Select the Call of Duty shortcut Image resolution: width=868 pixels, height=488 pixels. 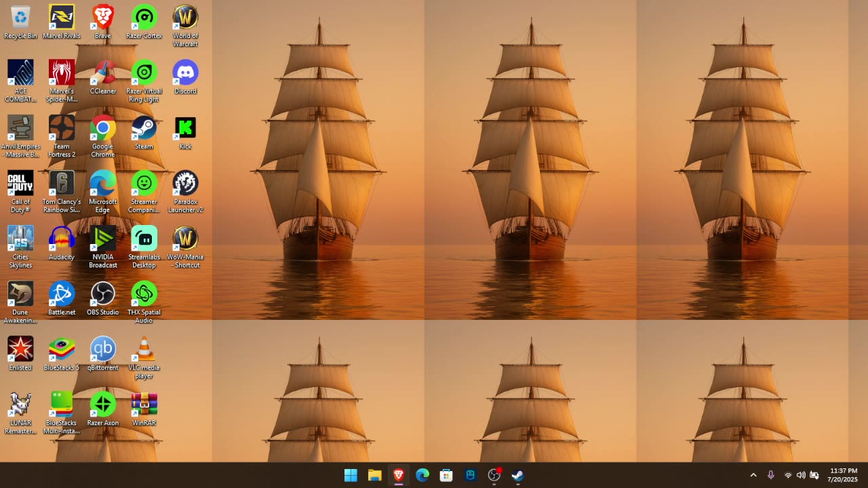coord(20,192)
